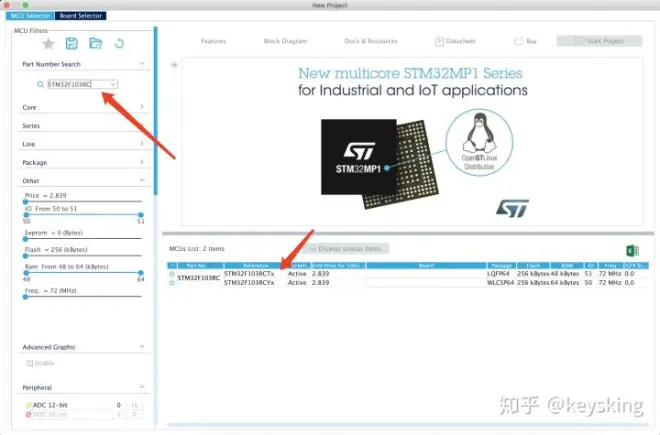Expand the Series filter section
Image resolution: width=660 pixels, height=435 pixels.
142,125
